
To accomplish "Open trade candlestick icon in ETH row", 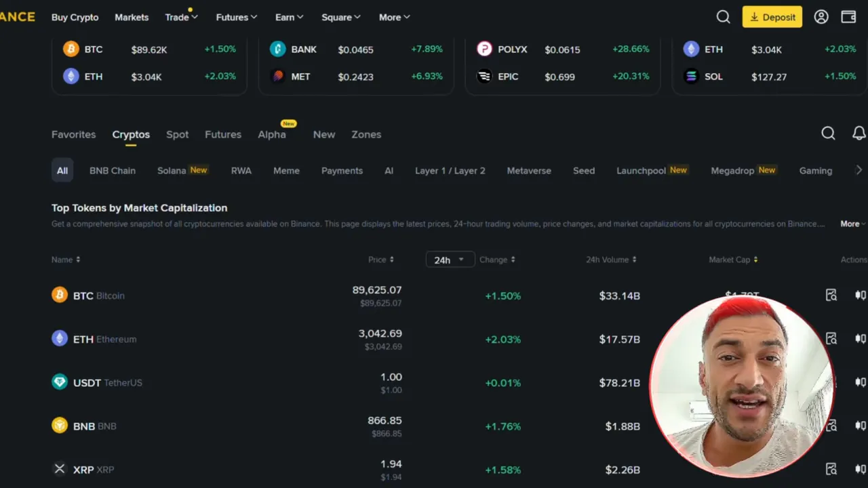I will pos(861,338).
